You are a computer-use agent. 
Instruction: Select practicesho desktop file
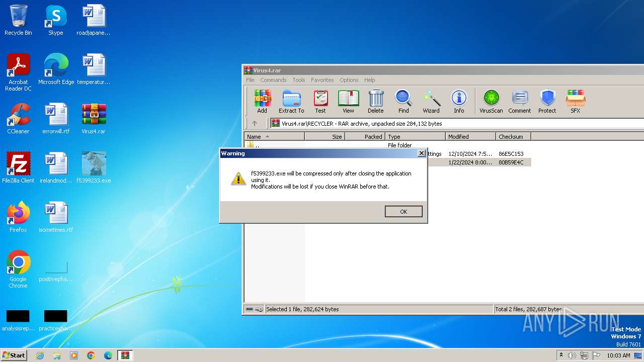pos(56,320)
